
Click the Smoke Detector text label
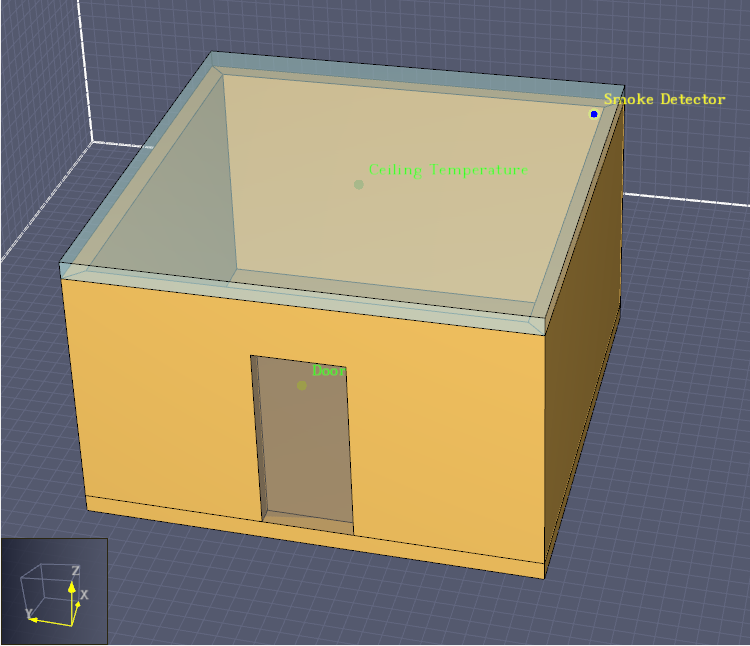[x=664, y=99]
